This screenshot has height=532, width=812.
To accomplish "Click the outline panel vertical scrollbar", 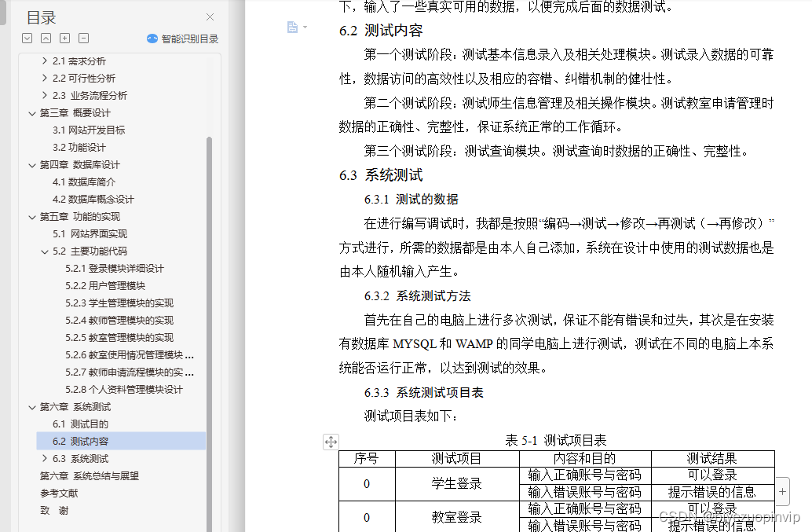I will [x=209, y=334].
